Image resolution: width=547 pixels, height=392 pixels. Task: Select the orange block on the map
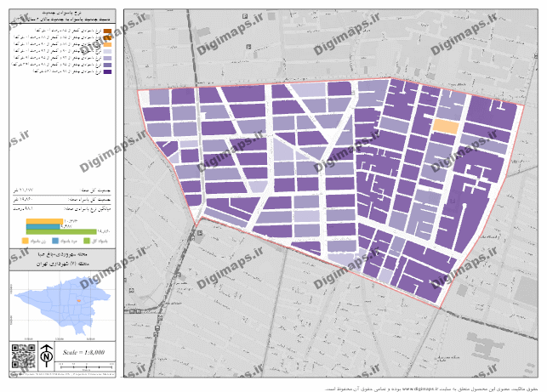(x=446, y=127)
